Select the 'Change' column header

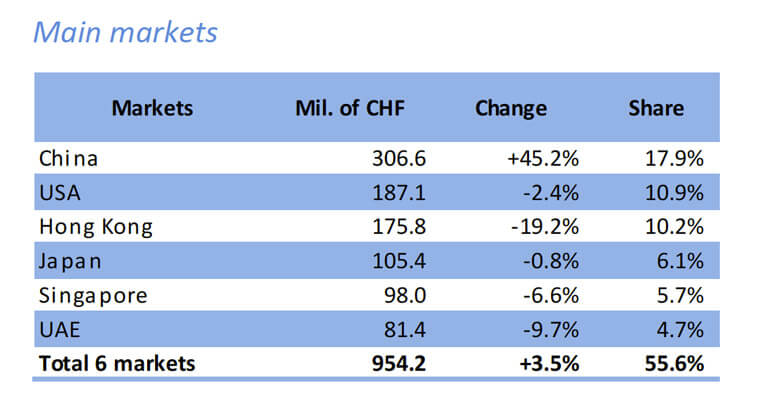(510, 108)
